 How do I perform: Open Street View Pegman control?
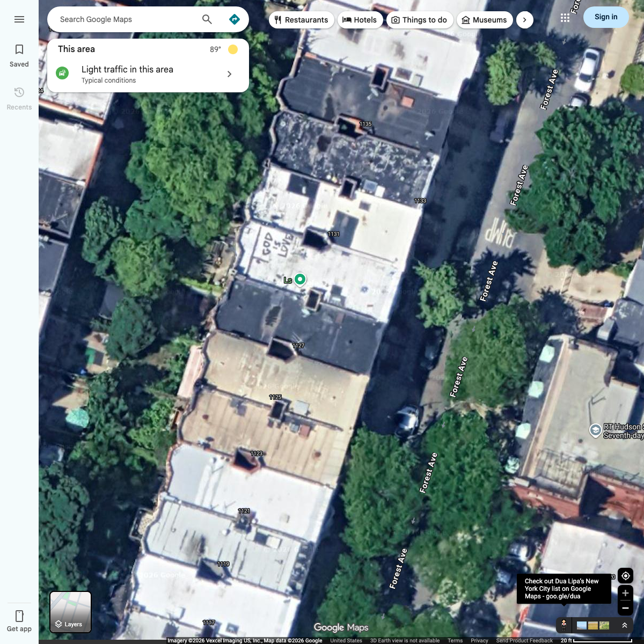(563, 625)
